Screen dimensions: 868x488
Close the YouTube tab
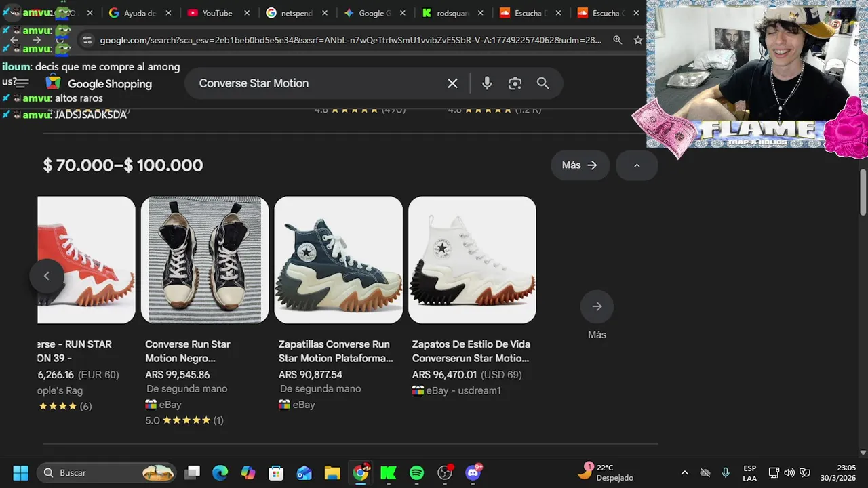click(247, 13)
